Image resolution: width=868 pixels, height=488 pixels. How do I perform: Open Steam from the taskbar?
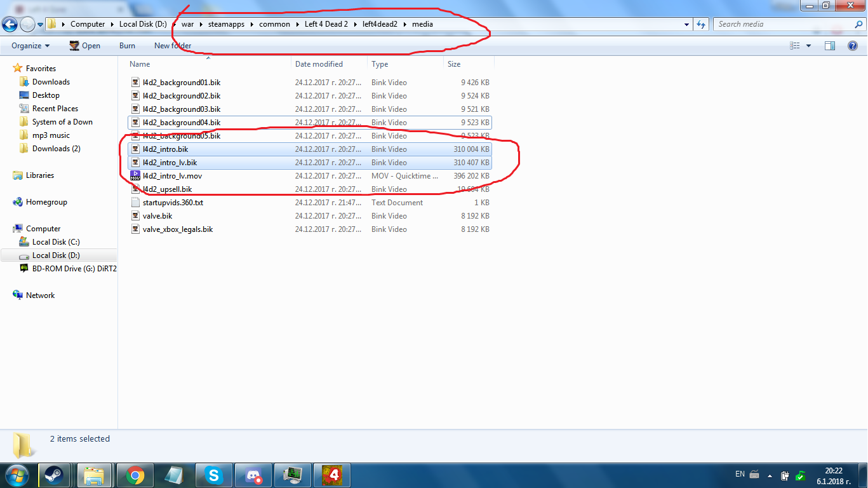coord(54,475)
